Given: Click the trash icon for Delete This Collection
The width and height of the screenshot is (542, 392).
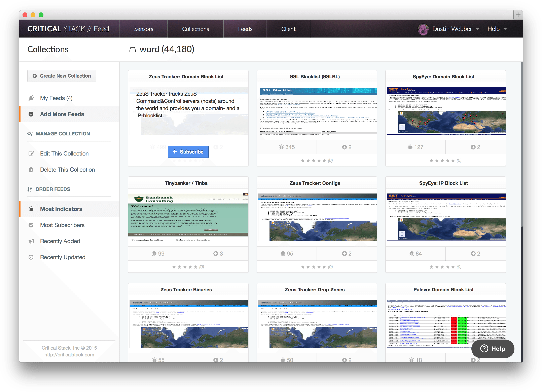Looking at the screenshot, I should pyautogui.click(x=31, y=170).
